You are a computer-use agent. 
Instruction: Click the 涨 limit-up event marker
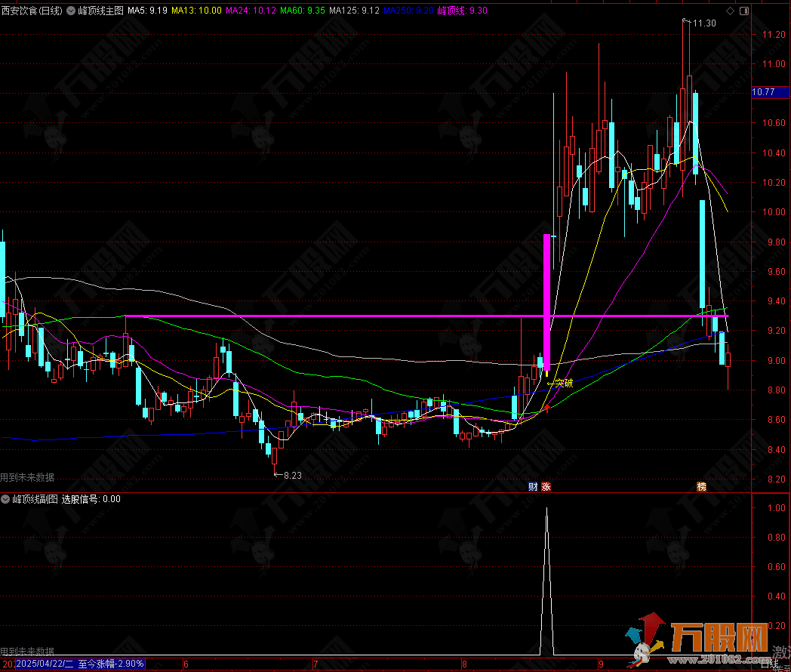pyautogui.click(x=546, y=487)
